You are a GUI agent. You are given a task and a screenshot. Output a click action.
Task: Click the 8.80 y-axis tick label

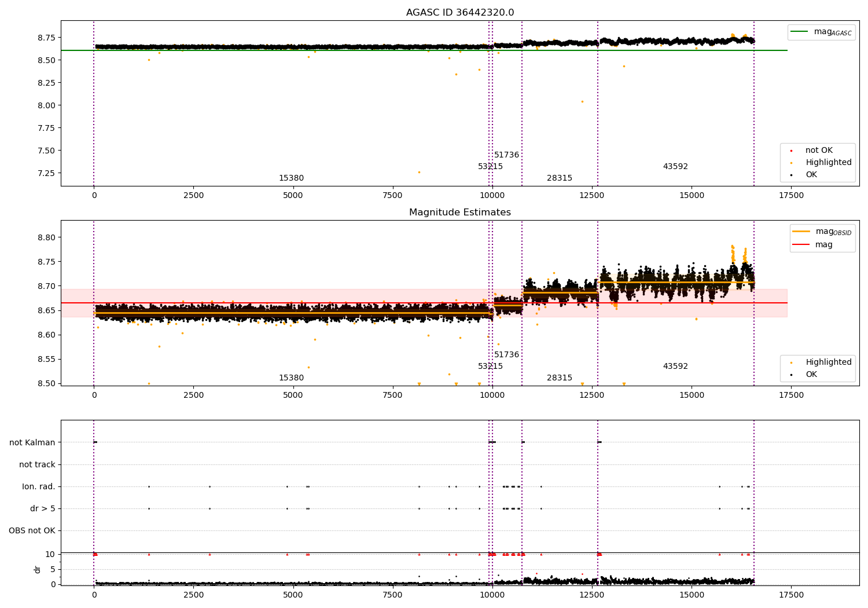point(46,237)
